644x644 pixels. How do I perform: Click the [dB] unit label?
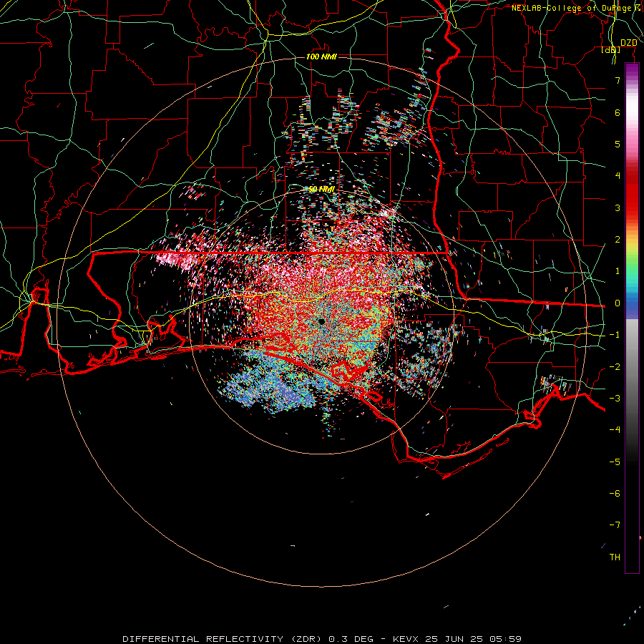611,50
